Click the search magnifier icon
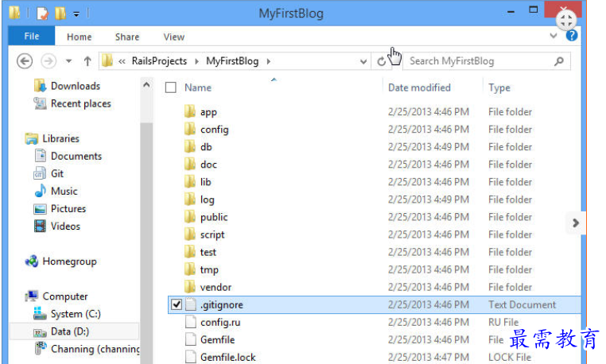Viewport: 606px width, 364px height. (558, 61)
